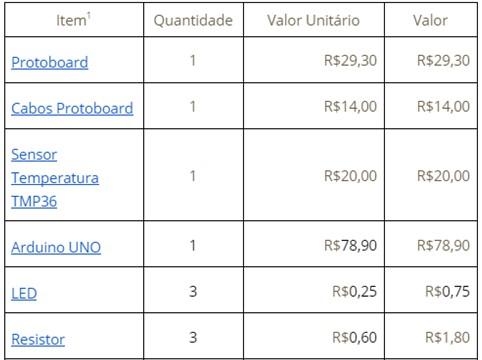Image resolution: width=482 pixels, height=360 pixels.
Task: Open the Resistor link
Action: click(x=38, y=339)
